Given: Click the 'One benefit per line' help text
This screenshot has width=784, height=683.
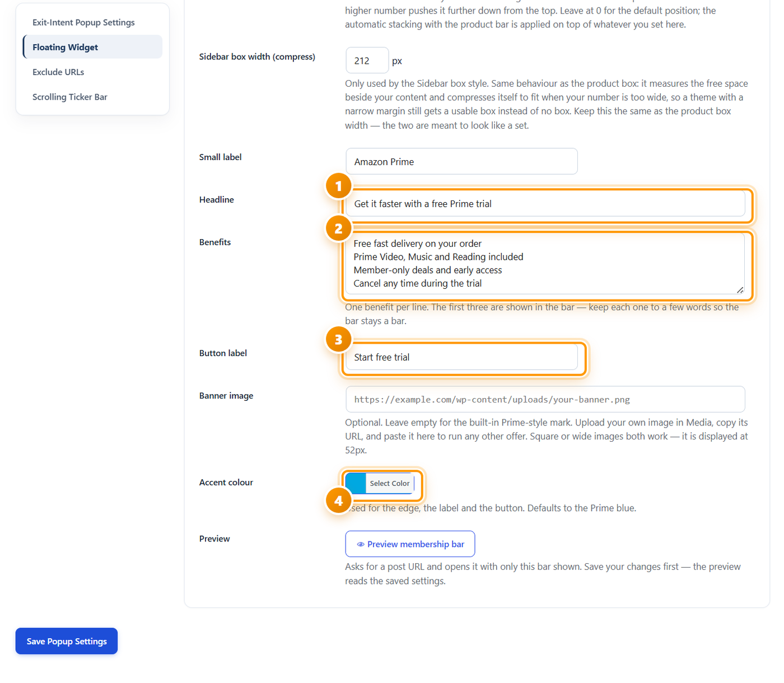Looking at the screenshot, I should (542, 314).
